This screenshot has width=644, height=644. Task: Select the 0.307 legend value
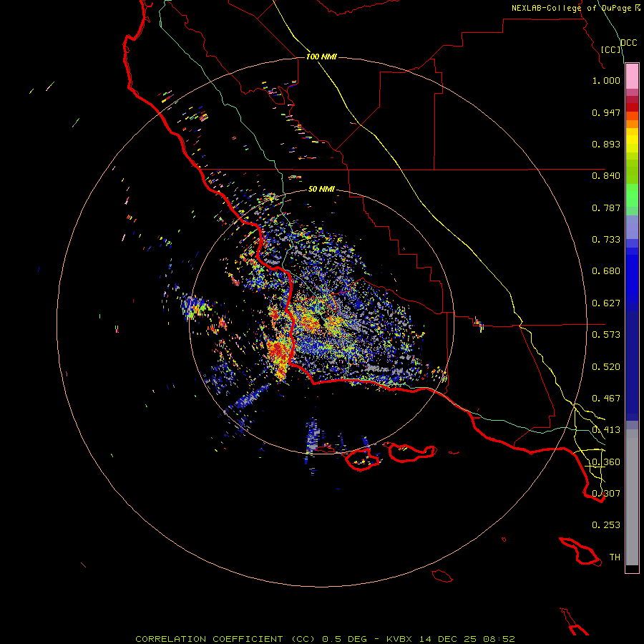(606, 494)
